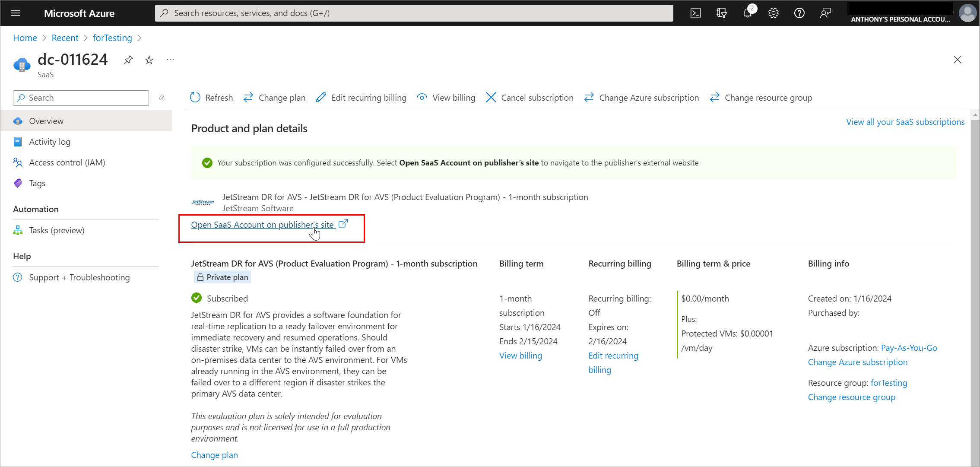The height and width of the screenshot is (467, 980).
Task: Pin dc-011624 to dashboard
Action: pos(128,60)
